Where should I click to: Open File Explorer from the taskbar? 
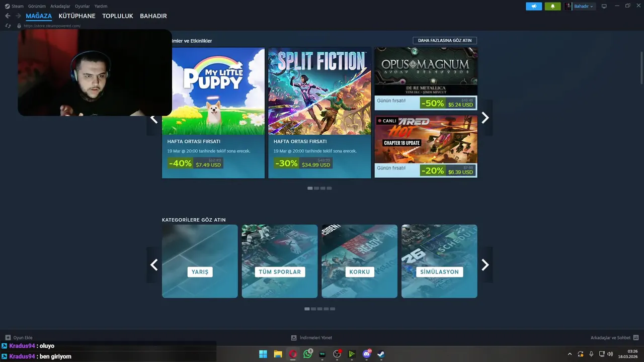(278, 354)
